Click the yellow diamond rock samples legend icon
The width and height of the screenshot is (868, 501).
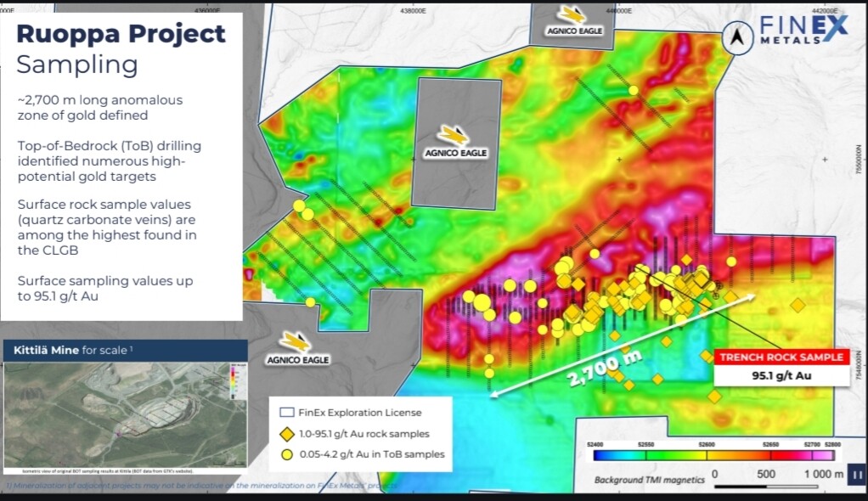point(287,434)
